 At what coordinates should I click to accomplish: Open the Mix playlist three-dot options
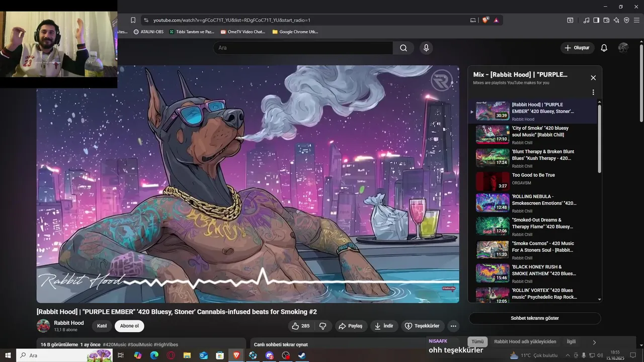[593, 93]
